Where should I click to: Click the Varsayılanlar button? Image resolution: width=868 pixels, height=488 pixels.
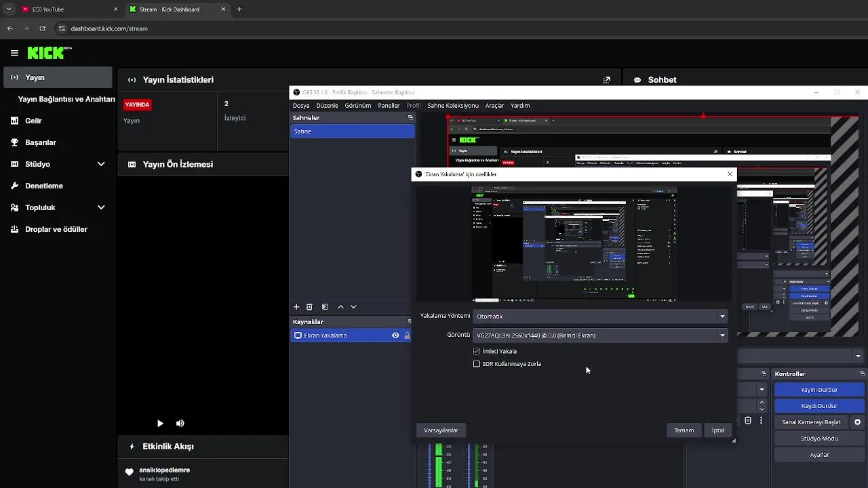441,430
